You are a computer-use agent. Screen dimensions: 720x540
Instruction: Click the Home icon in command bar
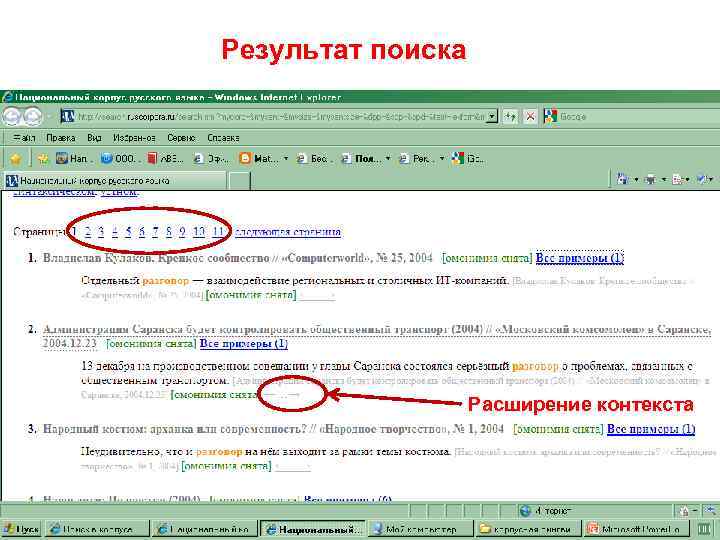tap(623, 179)
